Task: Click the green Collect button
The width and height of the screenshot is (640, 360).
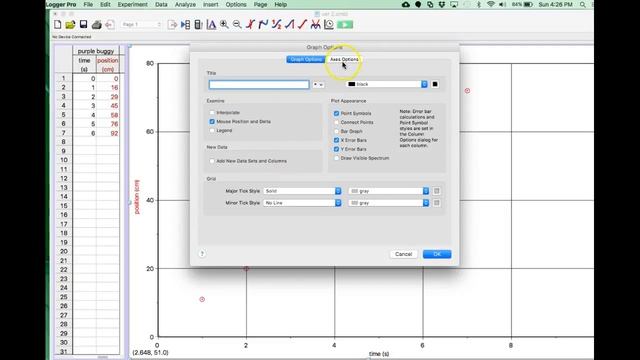Action: [x=345, y=24]
